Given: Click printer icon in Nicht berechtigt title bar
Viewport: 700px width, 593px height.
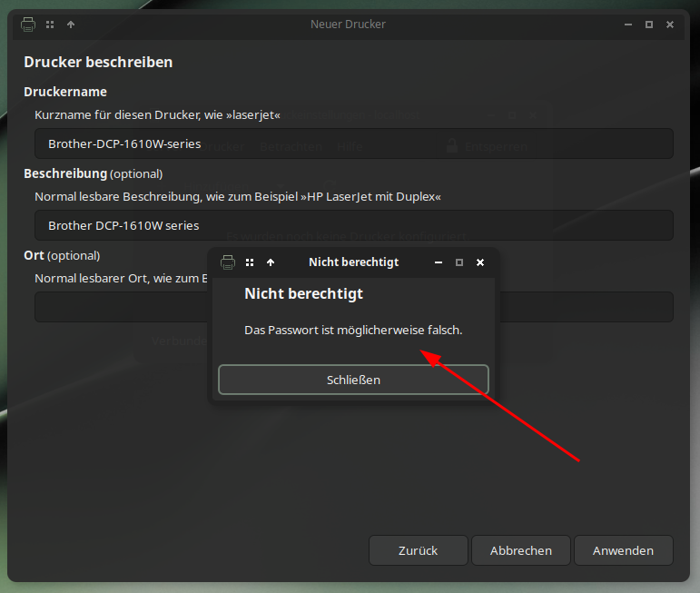Looking at the screenshot, I should pyautogui.click(x=228, y=262).
